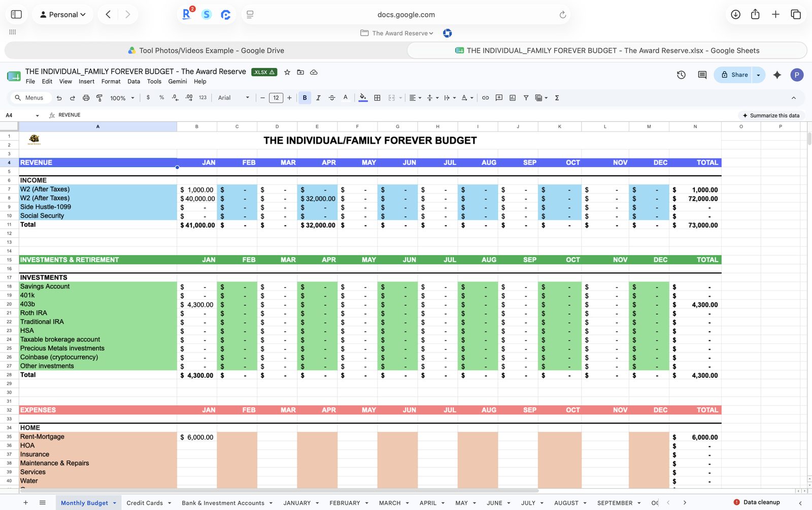The image size is (812, 510).
Task: Open the borders menu
Action: click(377, 98)
